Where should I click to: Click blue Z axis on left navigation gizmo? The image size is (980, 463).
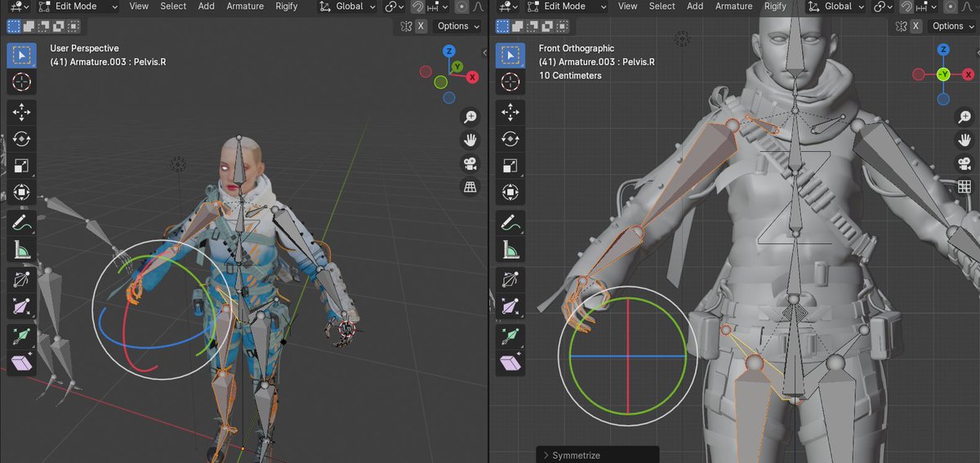(448, 51)
